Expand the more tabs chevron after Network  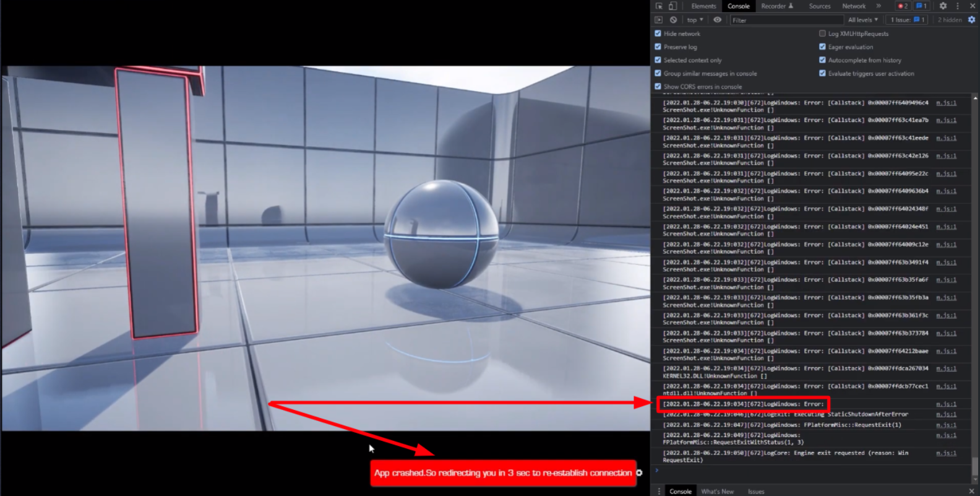tap(879, 6)
